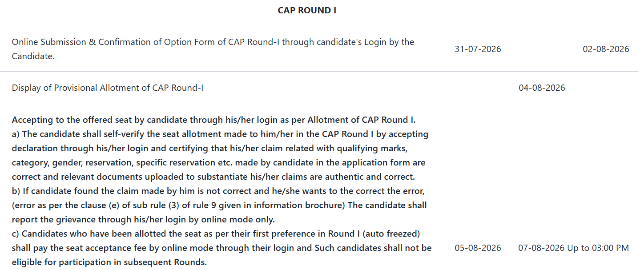Click the end date 02-08-2026

point(606,49)
